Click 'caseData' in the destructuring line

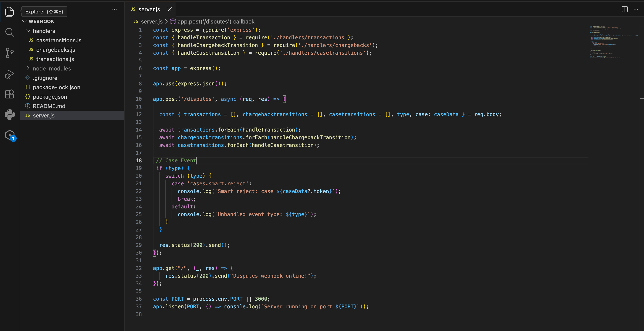pos(446,114)
